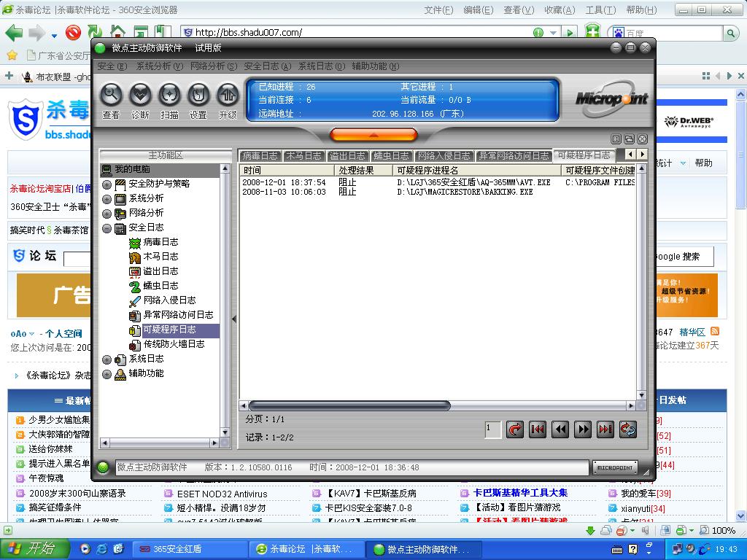747x560 pixels.
Task: Open the 系统日志(O) menu
Action: (322, 66)
